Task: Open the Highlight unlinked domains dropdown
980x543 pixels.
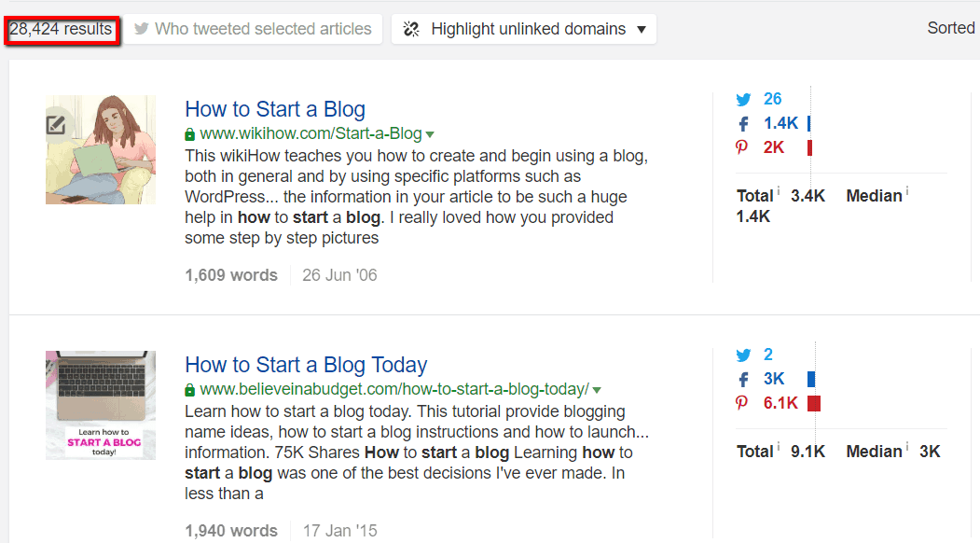Action: pos(642,29)
